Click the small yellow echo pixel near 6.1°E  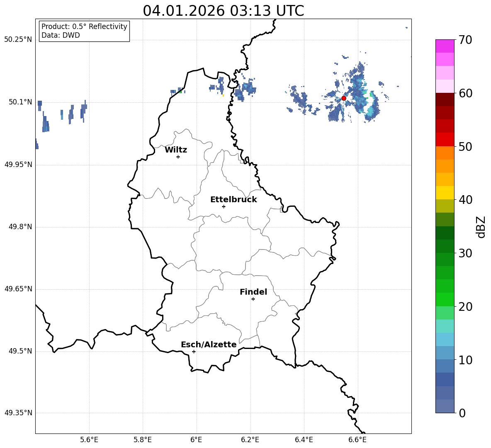[x=223, y=95]
